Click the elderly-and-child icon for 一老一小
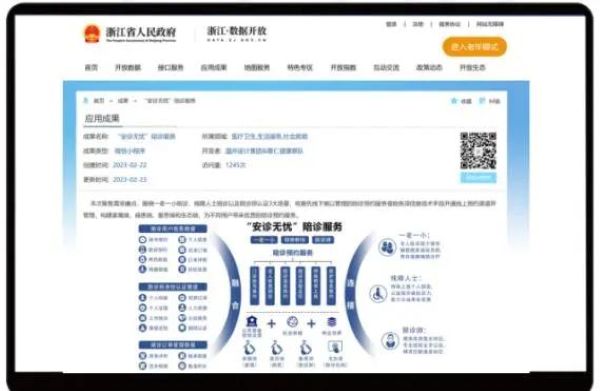The width and height of the screenshot is (600, 391). click(387, 247)
